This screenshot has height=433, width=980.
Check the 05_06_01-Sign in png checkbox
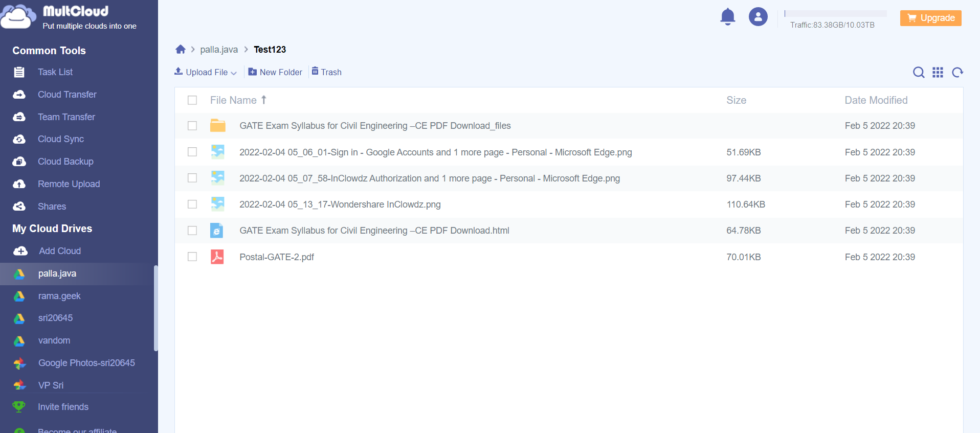coord(192,152)
